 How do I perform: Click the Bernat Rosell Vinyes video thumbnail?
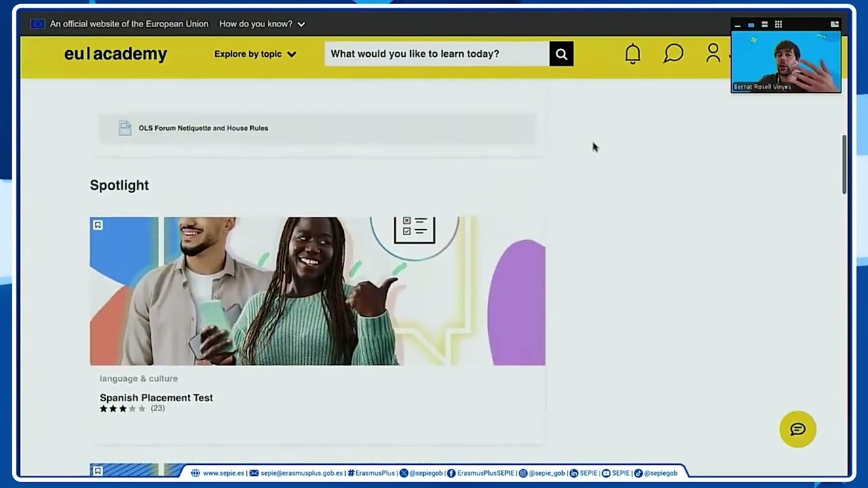tap(786, 61)
